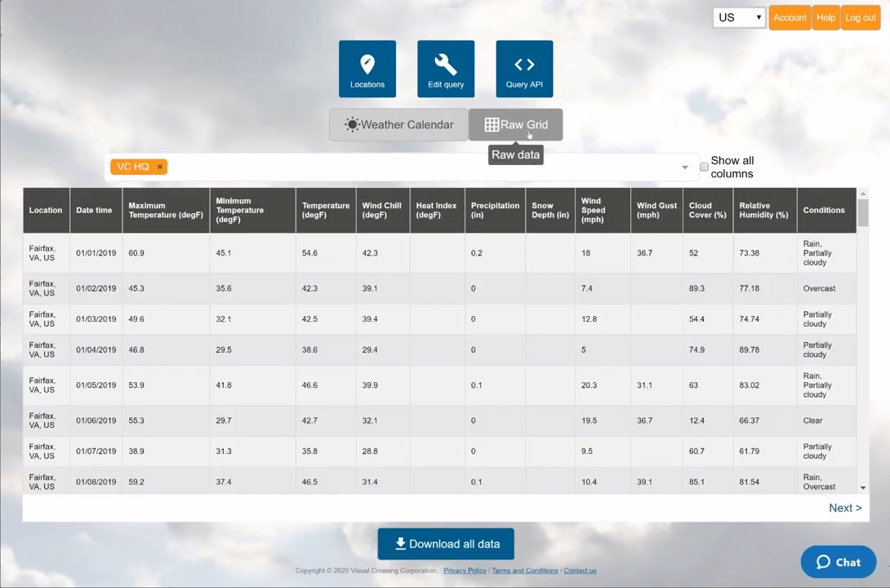Open the Terms and Conditions link

525,571
